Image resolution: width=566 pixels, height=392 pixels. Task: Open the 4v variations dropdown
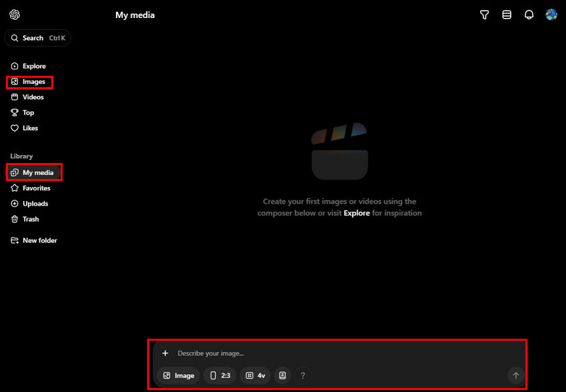pos(255,375)
